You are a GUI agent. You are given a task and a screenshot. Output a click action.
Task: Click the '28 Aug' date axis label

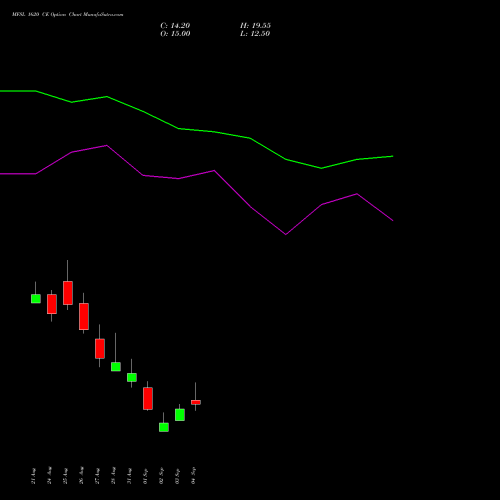tap(113, 476)
